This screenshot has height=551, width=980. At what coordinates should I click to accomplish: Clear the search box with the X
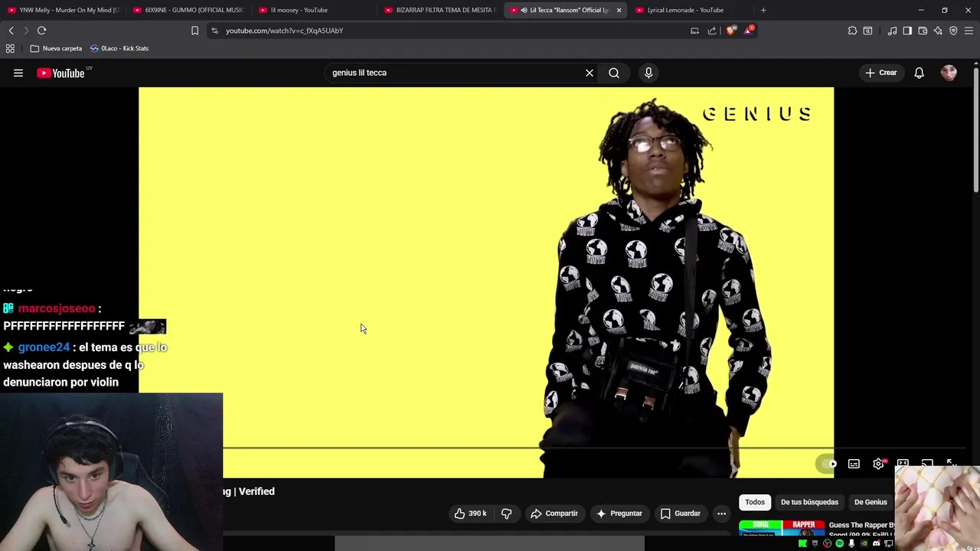pyautogui.click(x=590, y=73)
